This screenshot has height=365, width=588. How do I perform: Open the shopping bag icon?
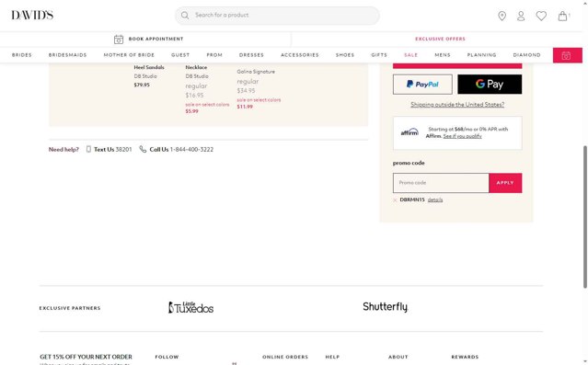pyautogui.click(x=562, y=16)
